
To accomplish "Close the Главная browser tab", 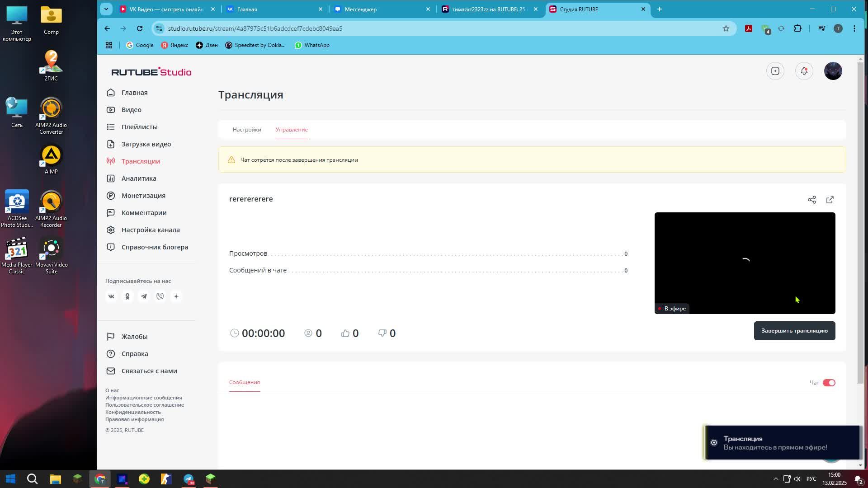I will (x=321, y=9).
